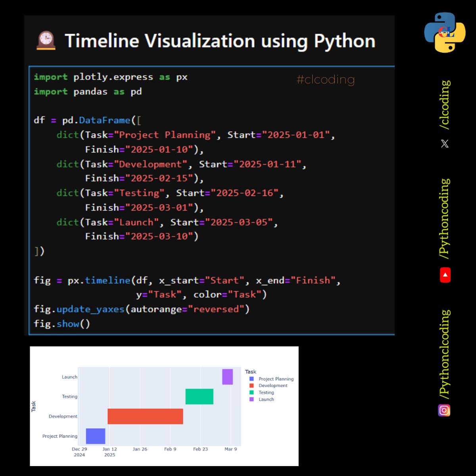476x476 pixels.
Task: Click the clock emoji beside the title
Action: coord(46,40)
